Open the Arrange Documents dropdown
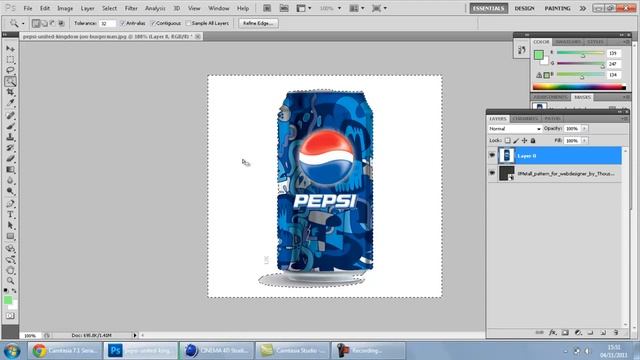Image resolution: width=640 pixels, height=360 pixels. click(357, 8)
